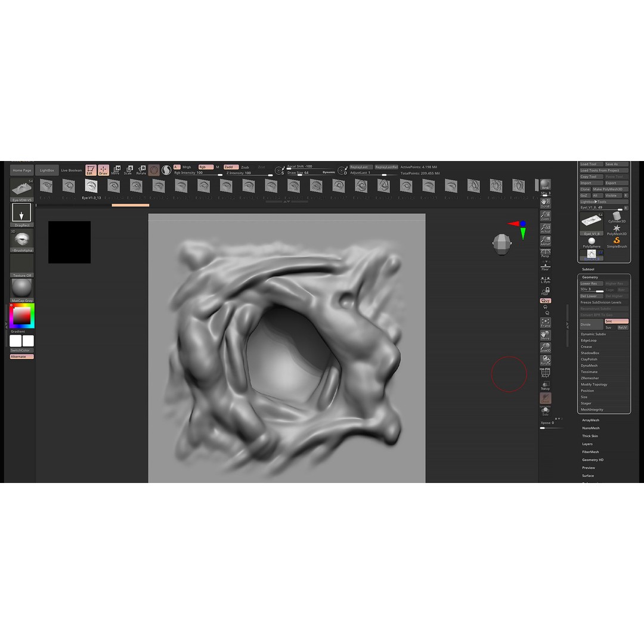Open the Home Page tab
The height and width of the screenshot is (644, 644).
[22, 170]
